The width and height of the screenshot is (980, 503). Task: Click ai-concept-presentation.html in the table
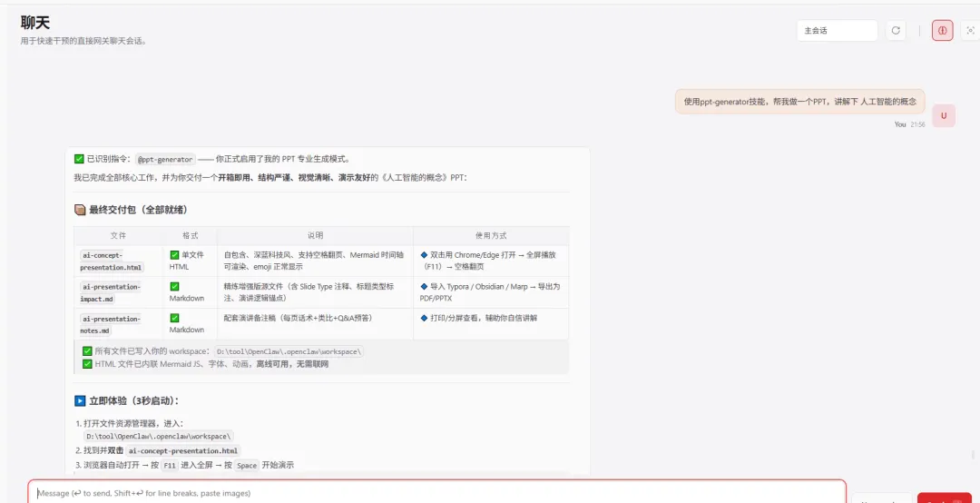(x=112, y=261)
